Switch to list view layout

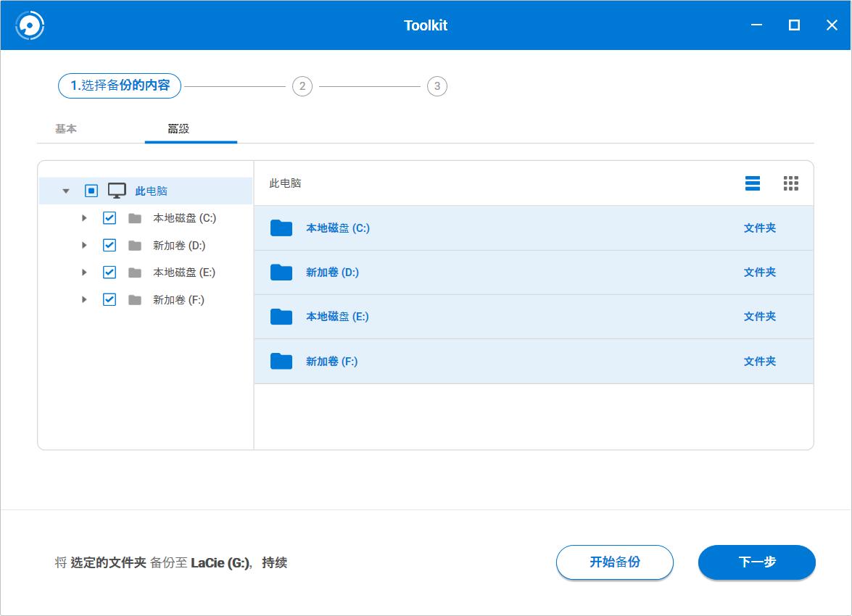click(x=753, y=183)
